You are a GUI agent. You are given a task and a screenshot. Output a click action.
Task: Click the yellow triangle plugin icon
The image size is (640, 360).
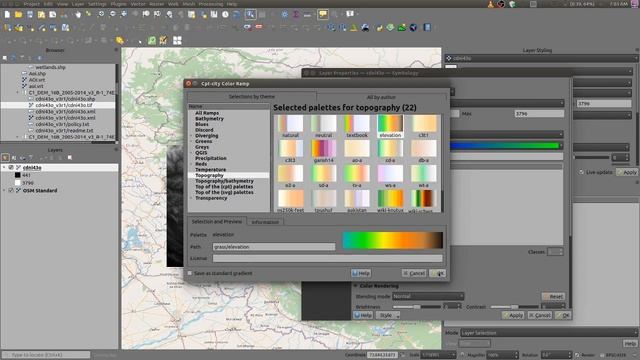tap(353, 28)
